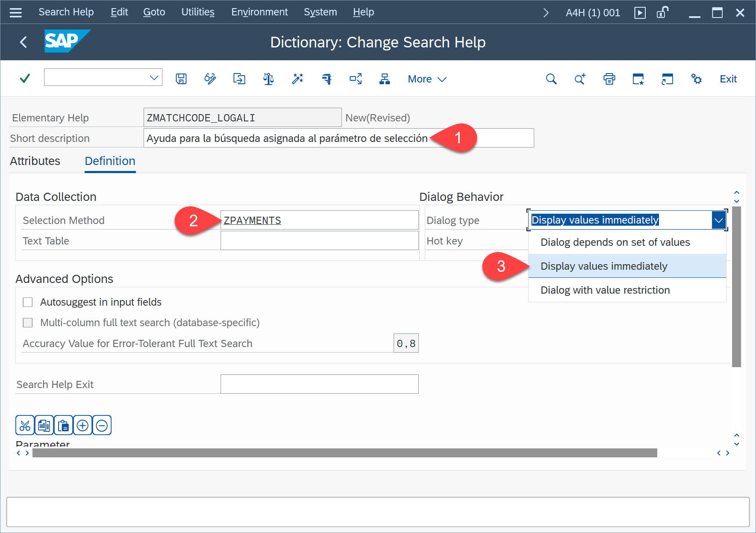The height and width of the screenshot is (533, 756).
Task: Click the Display object hierarchy icon
Action: [385, 79]
